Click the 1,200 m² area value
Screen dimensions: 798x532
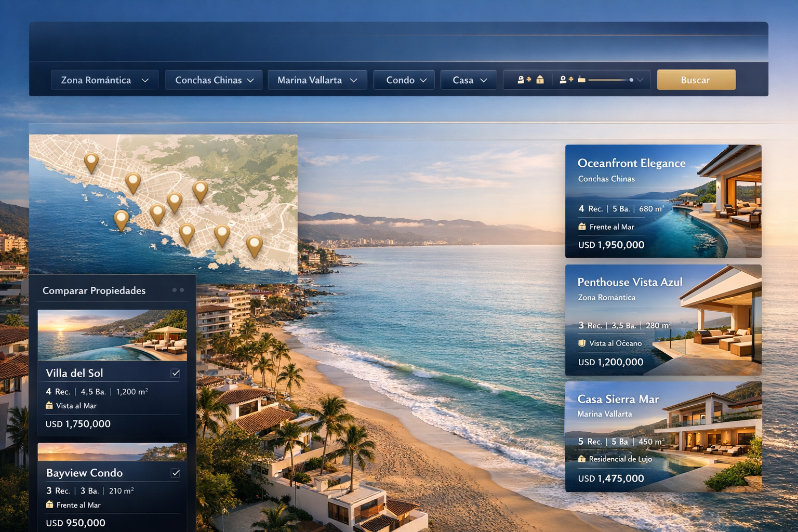pyautogui.click(x=132, y=391)
